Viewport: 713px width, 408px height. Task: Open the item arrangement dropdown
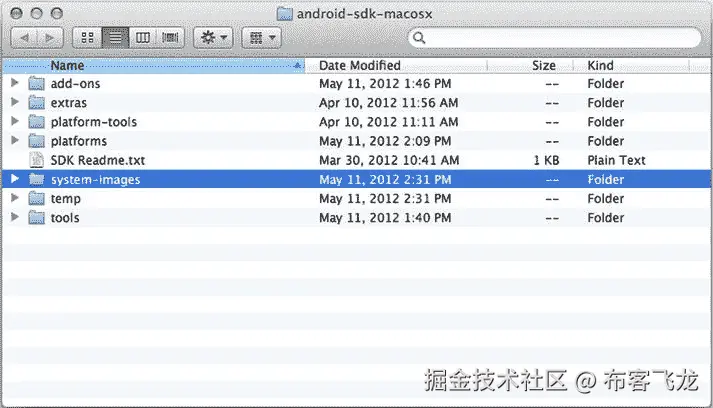tap(261, 38)
